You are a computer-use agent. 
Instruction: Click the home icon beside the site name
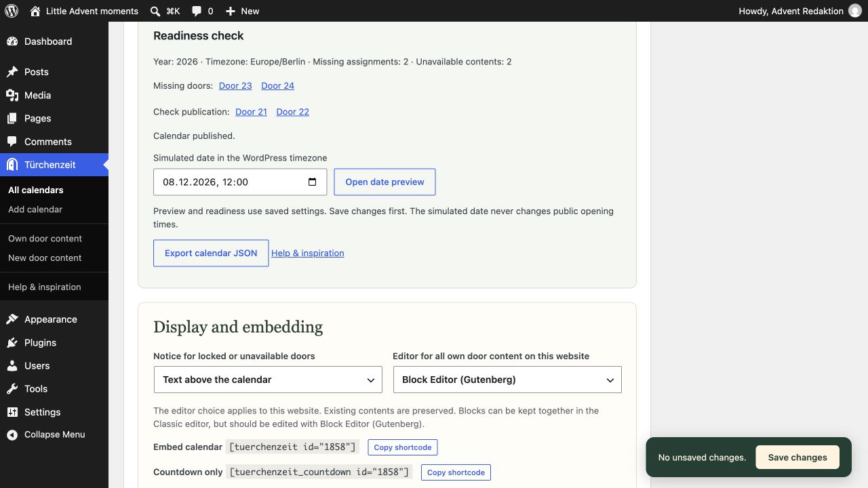coord(35,11)
